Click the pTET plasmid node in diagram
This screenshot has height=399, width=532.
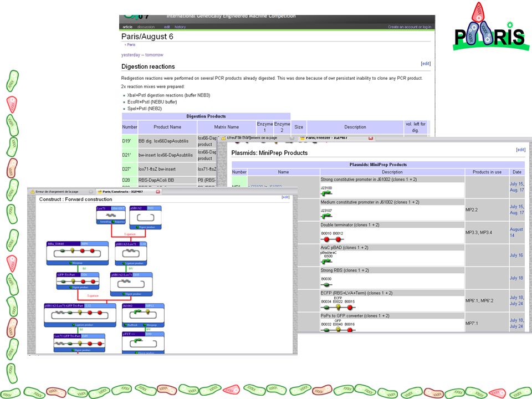143,342
